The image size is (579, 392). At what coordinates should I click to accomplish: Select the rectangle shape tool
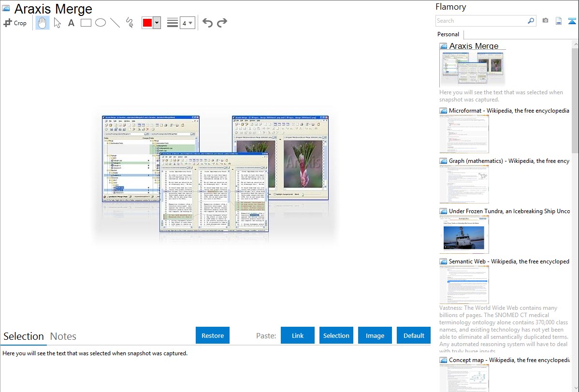(86, 23)
